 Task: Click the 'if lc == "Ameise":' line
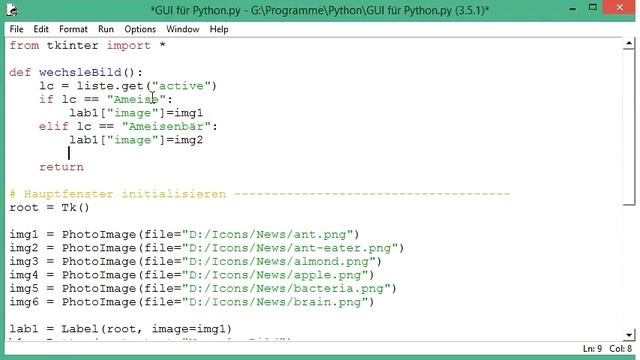click(106, 99)
